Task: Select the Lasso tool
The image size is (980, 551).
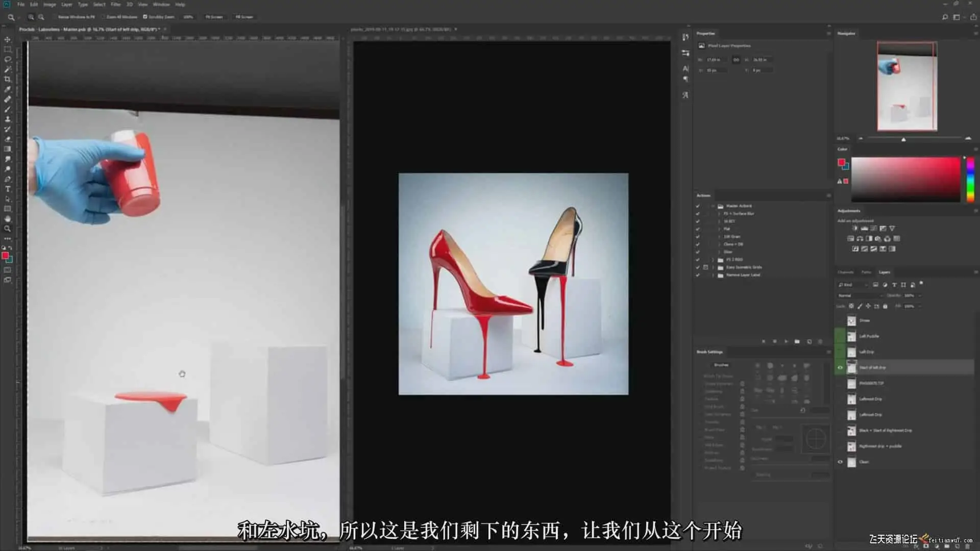Action: point(7,59)
